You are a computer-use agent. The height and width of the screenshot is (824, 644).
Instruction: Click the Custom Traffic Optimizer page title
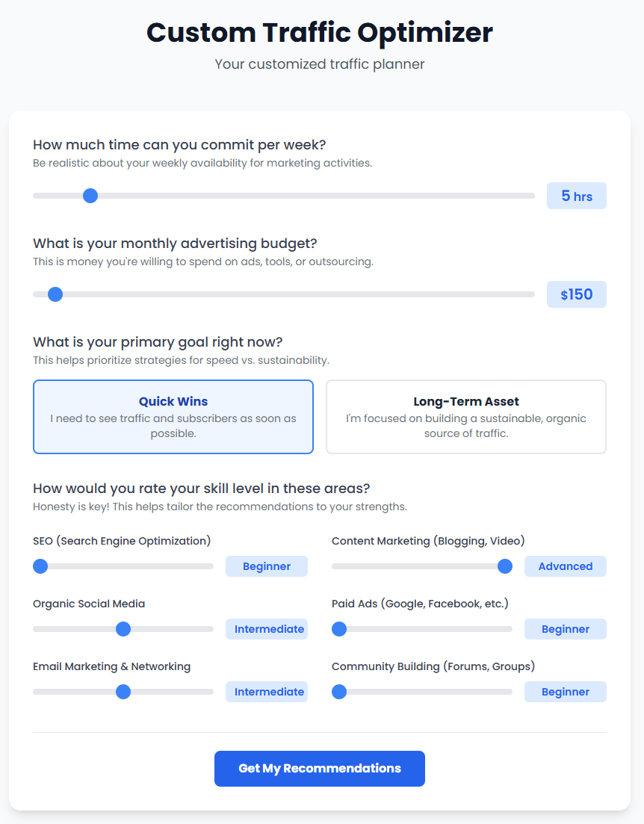point(319,32)
